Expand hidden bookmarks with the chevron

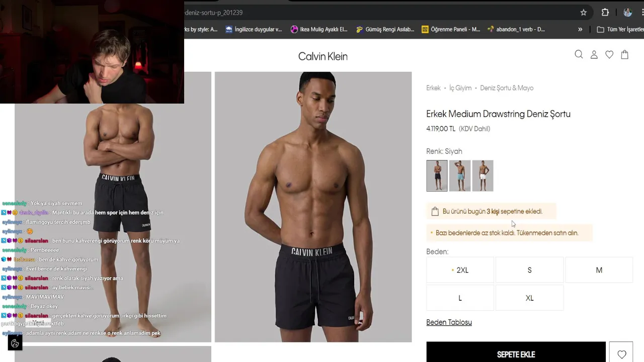[580, 29]
